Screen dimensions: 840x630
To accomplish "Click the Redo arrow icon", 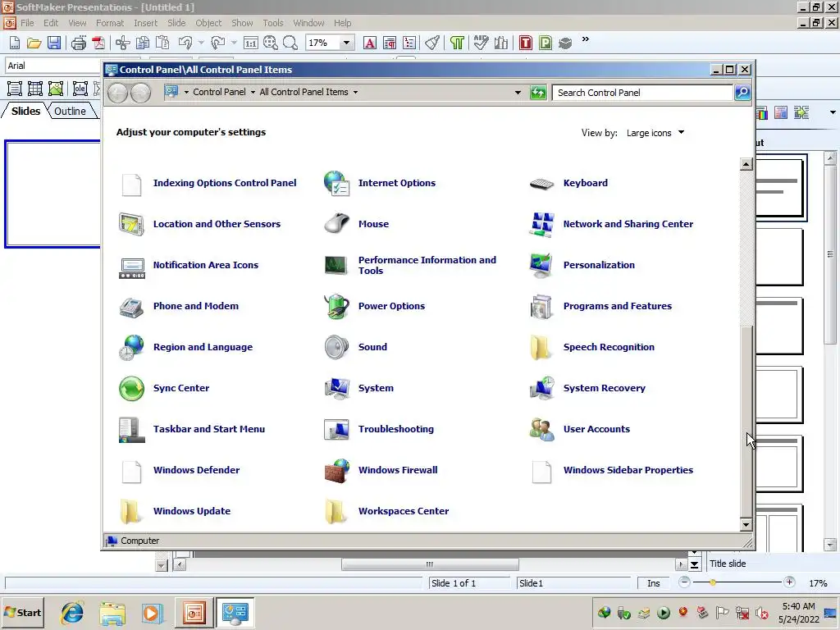I will click(217, 43).
